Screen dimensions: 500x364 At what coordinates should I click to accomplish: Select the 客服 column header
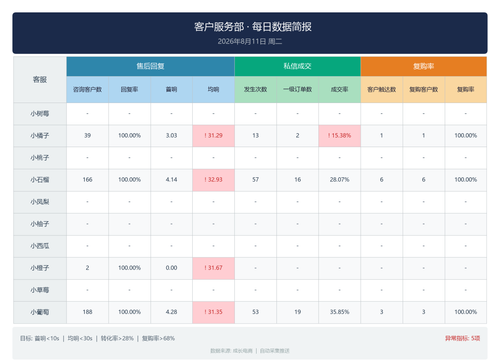(x=40, y=80)
